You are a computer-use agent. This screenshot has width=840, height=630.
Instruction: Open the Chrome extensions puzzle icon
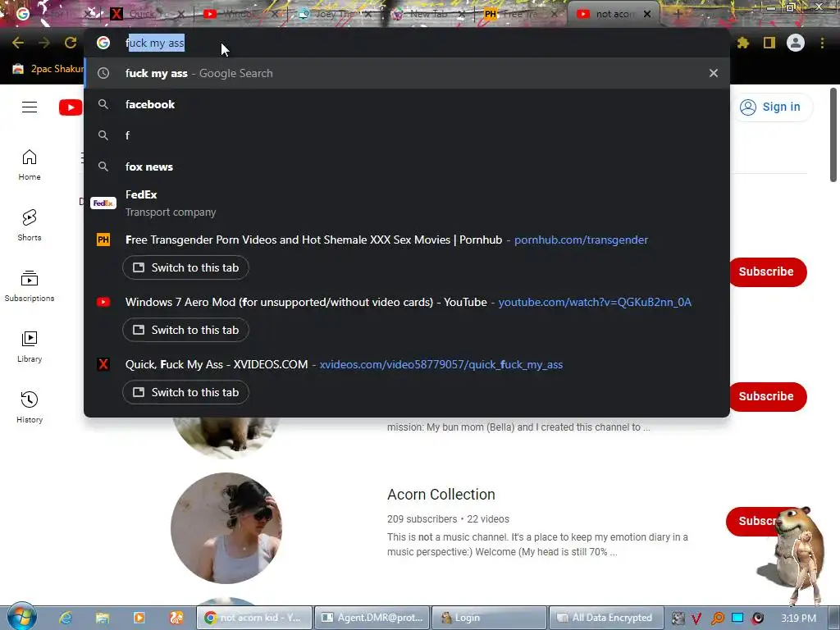coord(742,43)
